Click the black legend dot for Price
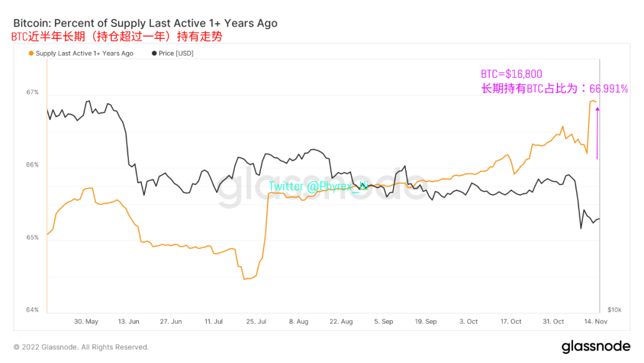The width and height of the screenshot is (644, 363). click(154, 54)
